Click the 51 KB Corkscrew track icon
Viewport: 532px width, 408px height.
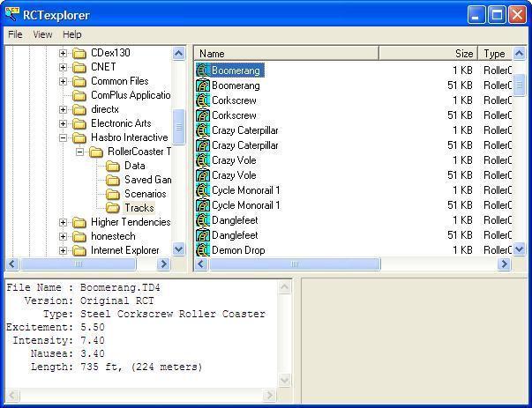click(x=203, y=115)
